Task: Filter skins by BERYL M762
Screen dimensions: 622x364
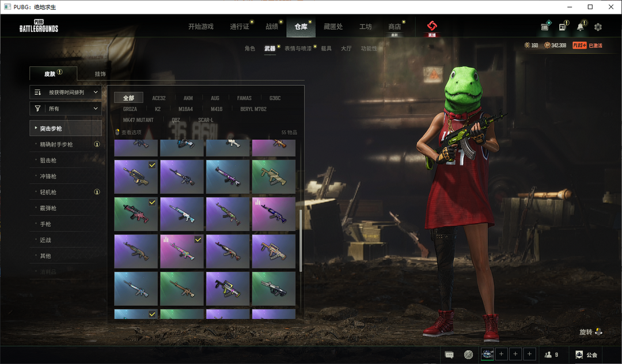Action: point(253,109)
